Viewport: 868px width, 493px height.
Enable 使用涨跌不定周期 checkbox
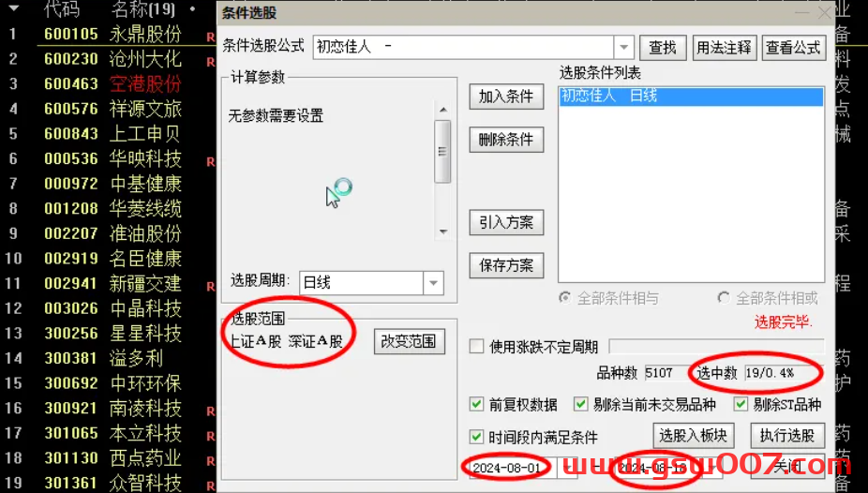(476, 347)
